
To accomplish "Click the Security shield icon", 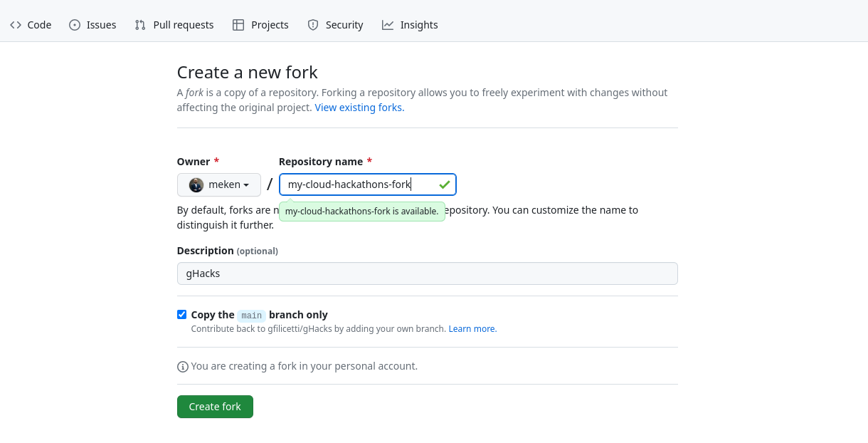I will (x=313, y=24).
